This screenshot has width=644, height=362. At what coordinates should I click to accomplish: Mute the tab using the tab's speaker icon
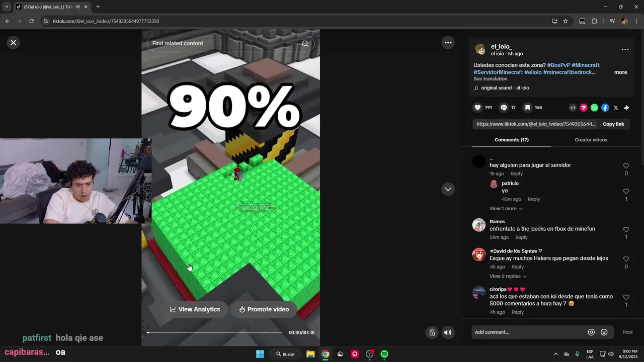coord(77,7)
